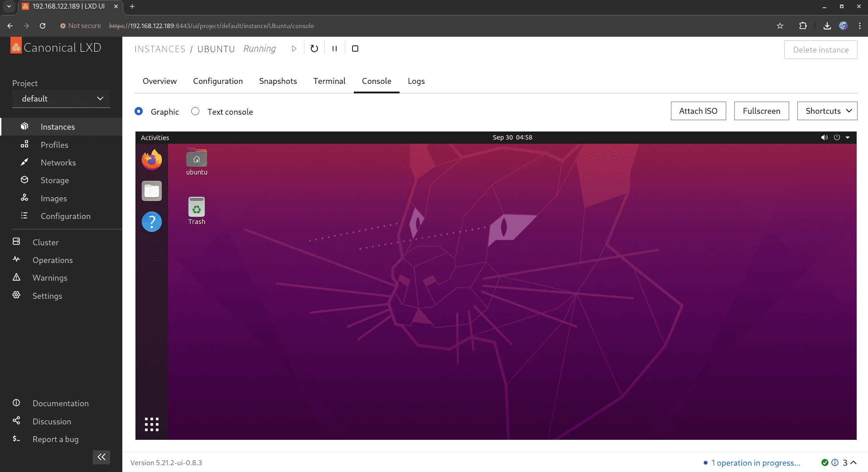868x472 pixels.
Task: Stop the Ubuntu instance
Action: pos(355,49)
